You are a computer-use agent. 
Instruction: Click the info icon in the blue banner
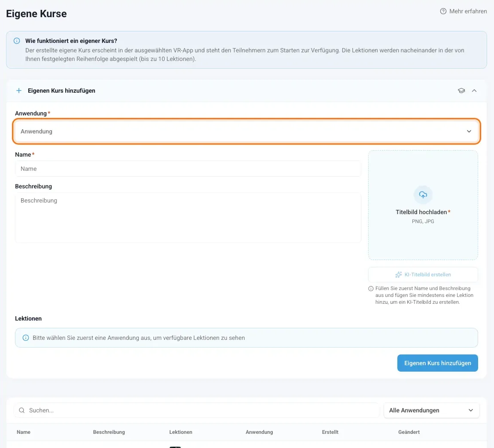17,41
